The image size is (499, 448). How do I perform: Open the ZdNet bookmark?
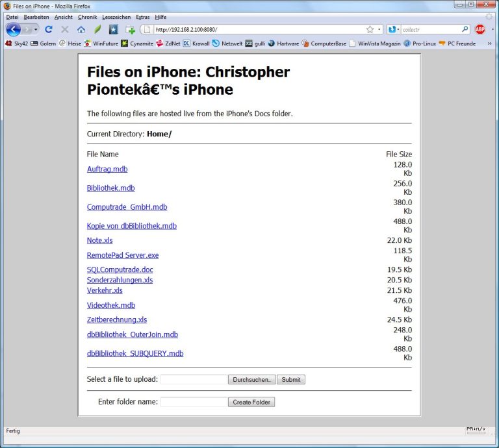[x=168, y=44]
